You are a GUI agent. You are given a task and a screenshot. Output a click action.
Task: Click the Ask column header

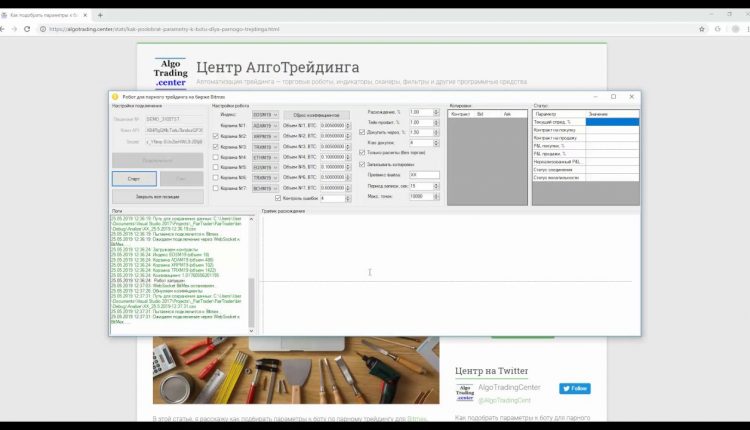tap(514, 114)
